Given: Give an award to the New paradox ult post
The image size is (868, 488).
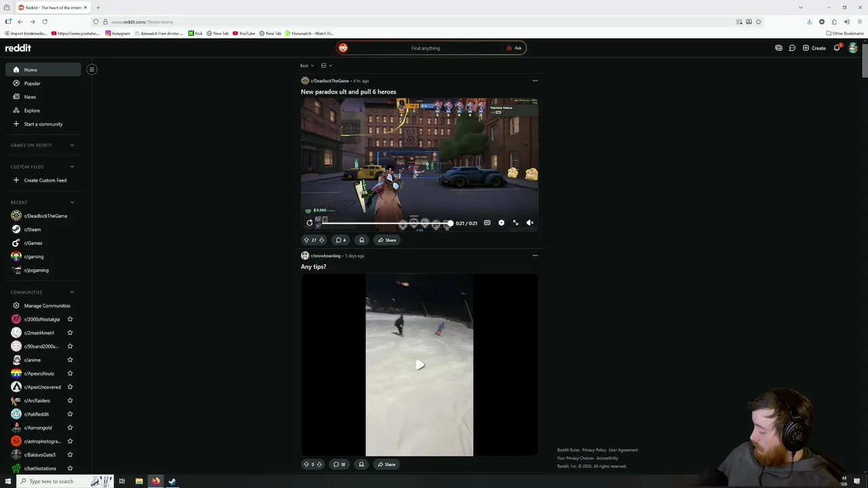Looking at the screenshot, I should [361, 240].
